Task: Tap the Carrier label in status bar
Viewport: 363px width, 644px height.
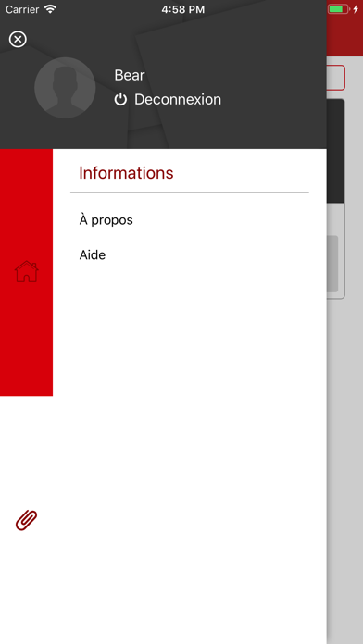Action: click(22, 9)
